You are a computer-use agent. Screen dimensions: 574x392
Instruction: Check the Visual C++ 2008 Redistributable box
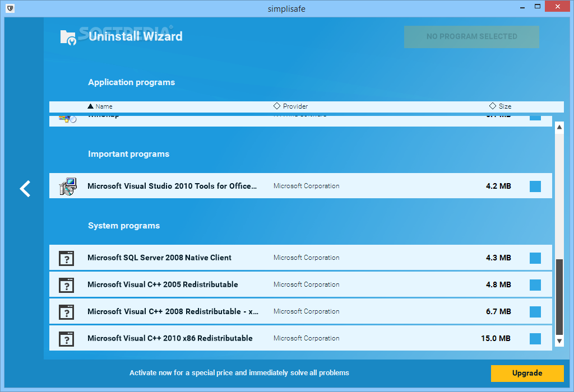pos(535,311)
